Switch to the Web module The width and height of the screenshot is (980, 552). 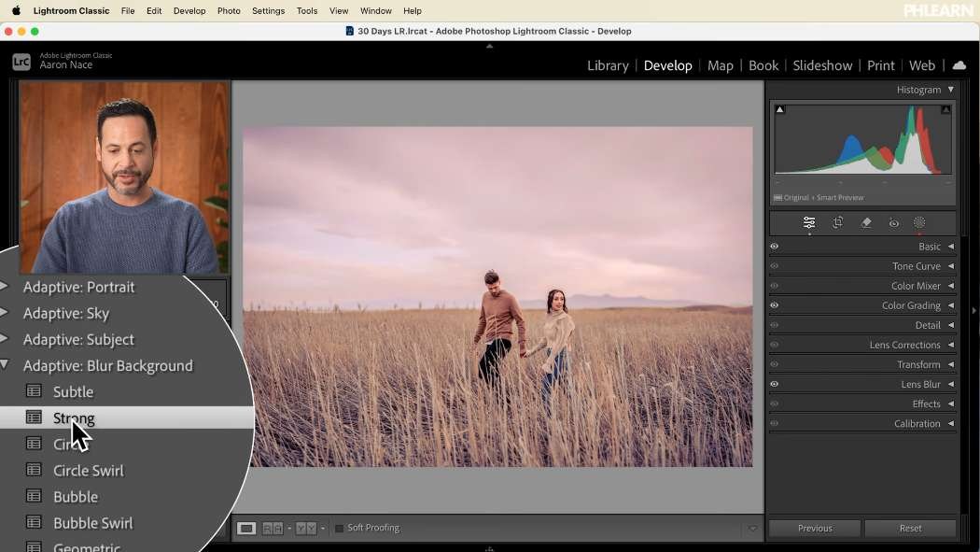click(922, 65)
